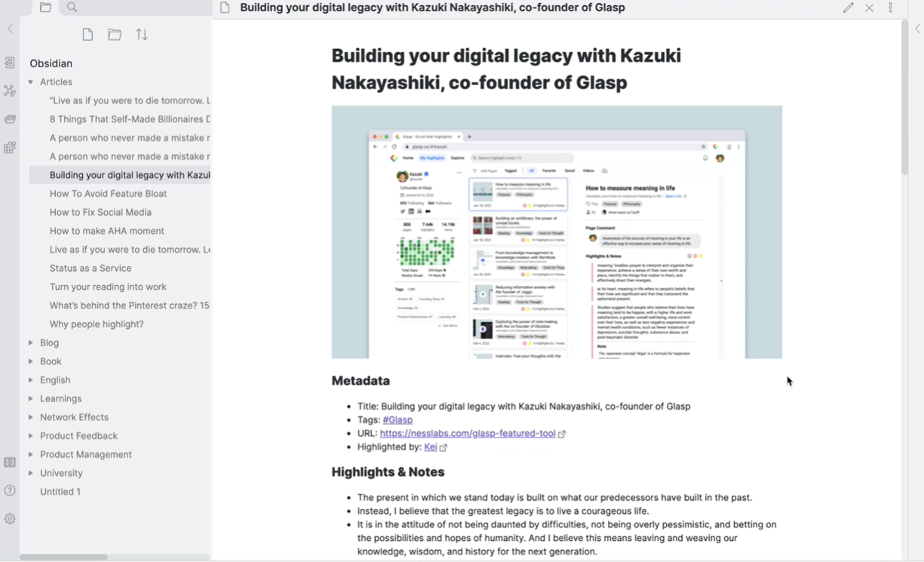Close the current note pane

point(870,8)
